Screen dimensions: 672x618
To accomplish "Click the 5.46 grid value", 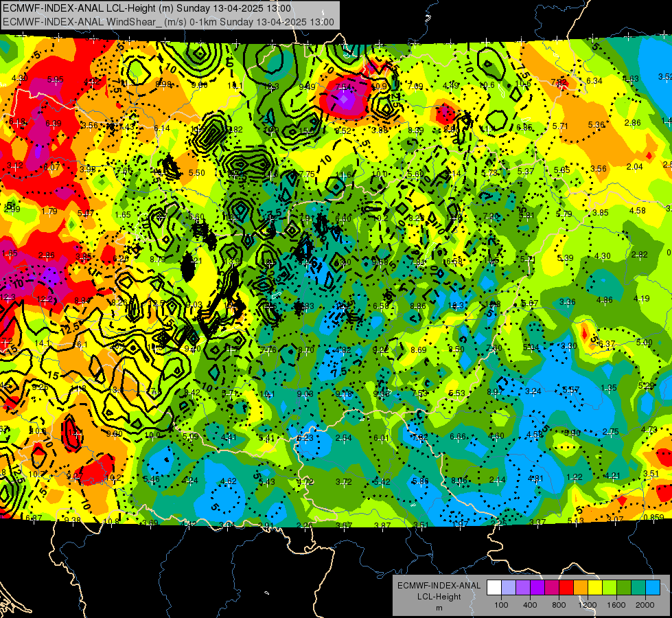I will [151, 479].
